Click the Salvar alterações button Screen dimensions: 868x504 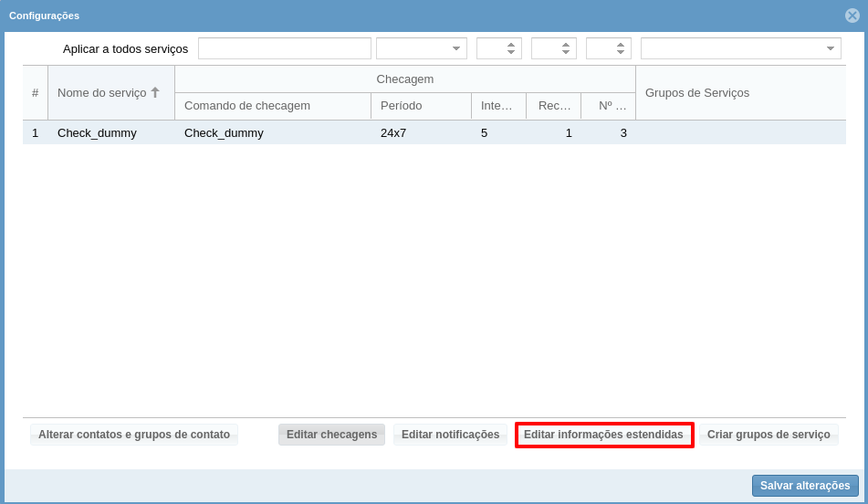804,486
